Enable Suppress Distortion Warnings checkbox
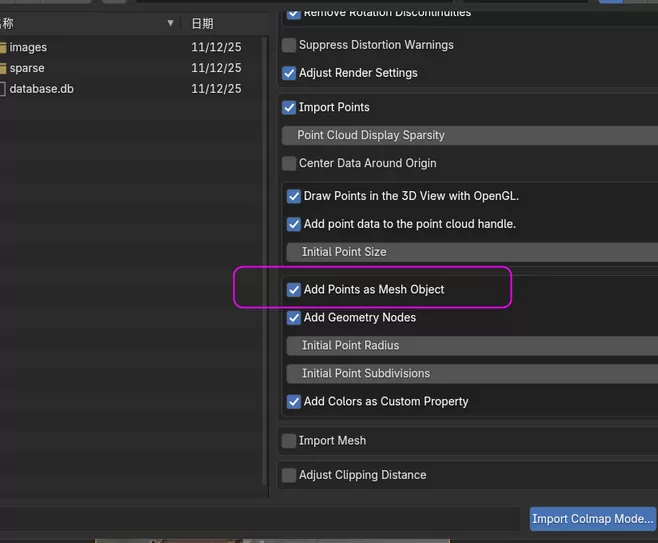 tap(290, 45)
